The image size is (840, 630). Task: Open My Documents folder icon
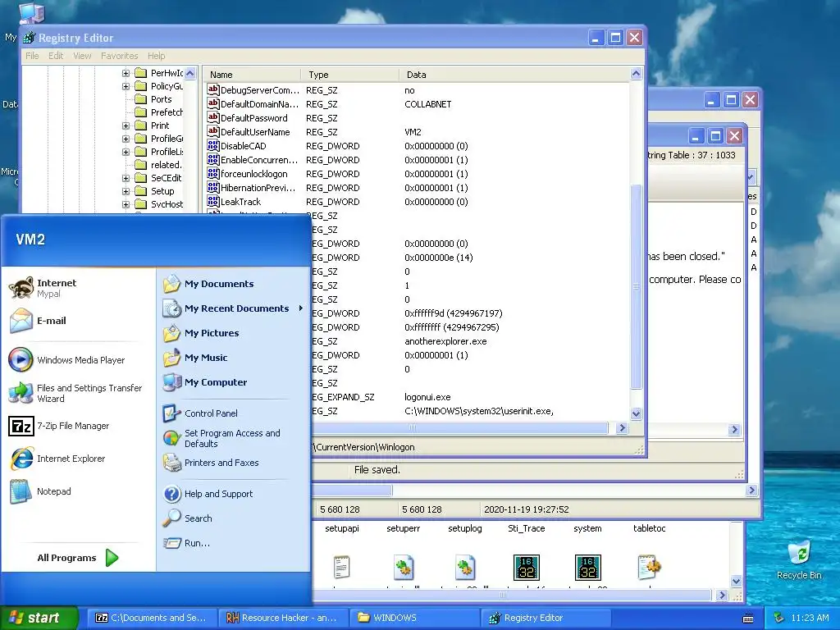click(172, 284)
